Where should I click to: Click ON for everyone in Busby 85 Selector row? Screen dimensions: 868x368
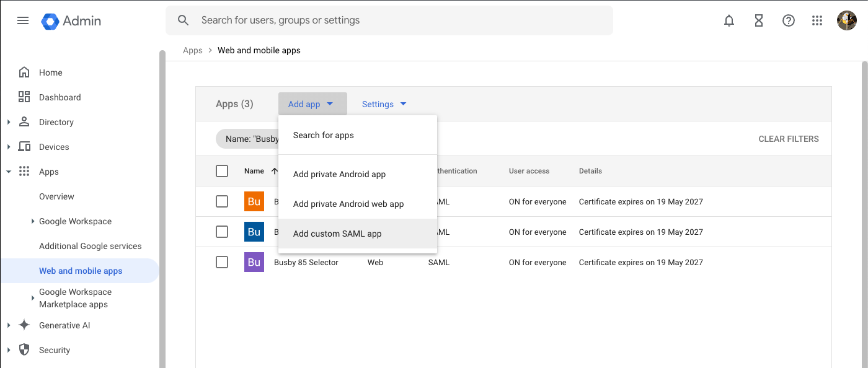[x=538, y=262]
